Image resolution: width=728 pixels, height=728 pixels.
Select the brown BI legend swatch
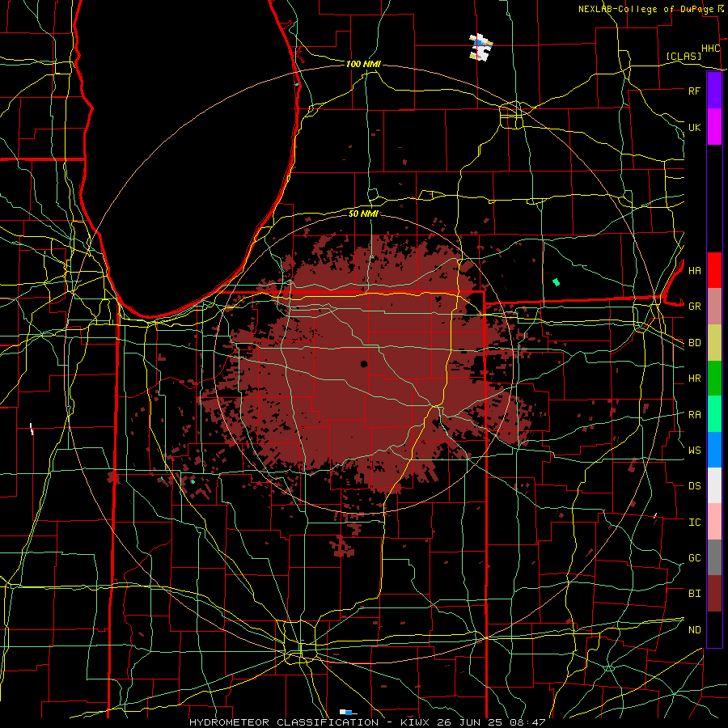[x=714, y=594]
